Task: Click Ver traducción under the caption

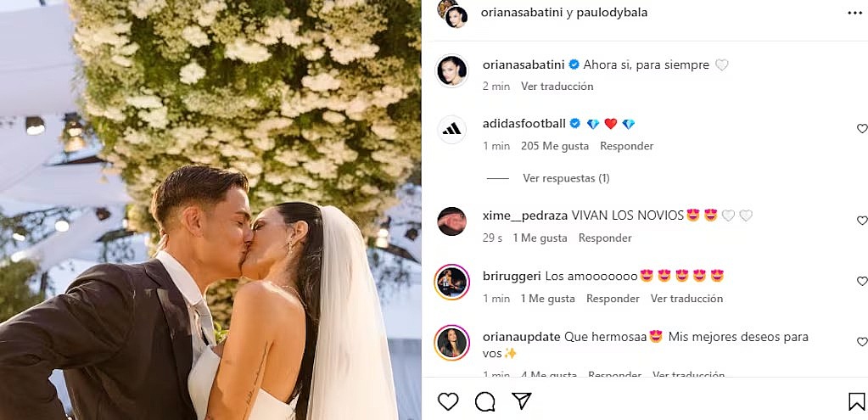Action: pos(557,87)
